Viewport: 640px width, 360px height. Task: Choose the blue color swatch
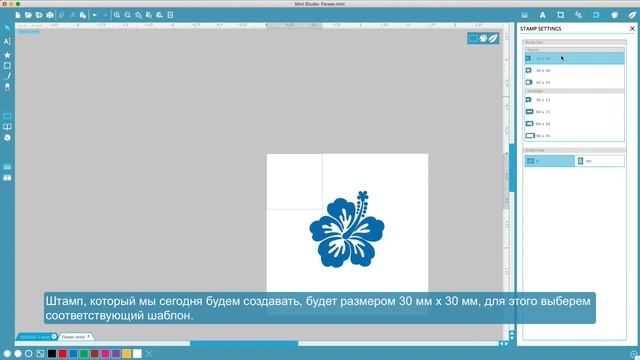[73, 353]
